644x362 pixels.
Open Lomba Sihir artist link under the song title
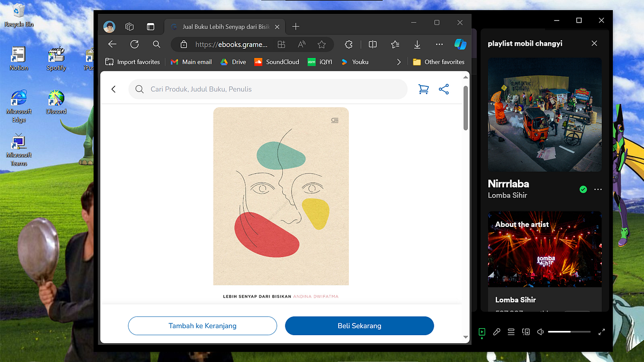coord(507,195)
